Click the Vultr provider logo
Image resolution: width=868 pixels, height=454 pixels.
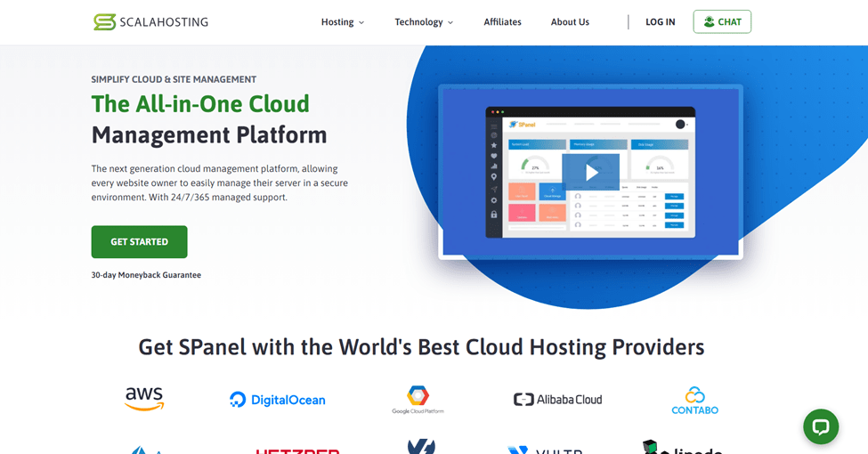pyautogui.click(x=543, y=450)
